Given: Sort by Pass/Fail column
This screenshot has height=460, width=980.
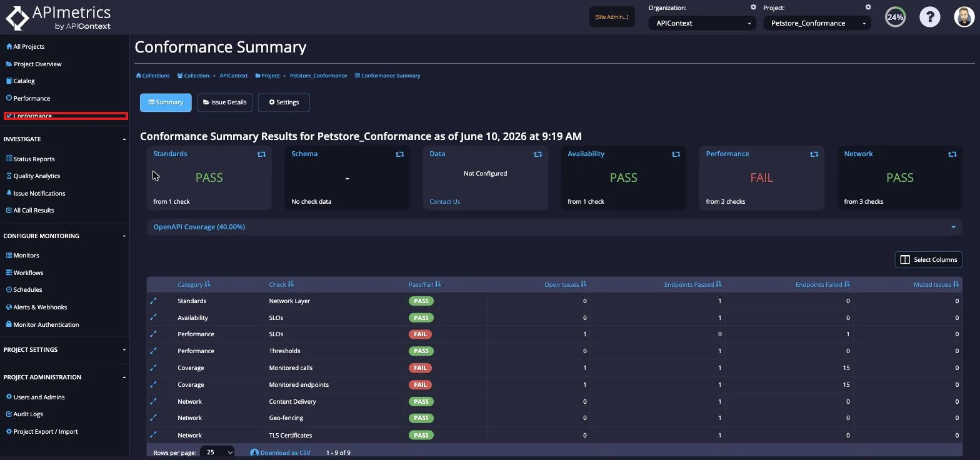Looking at the screenshot, I should pyautogui.click(x=424, y=284).
